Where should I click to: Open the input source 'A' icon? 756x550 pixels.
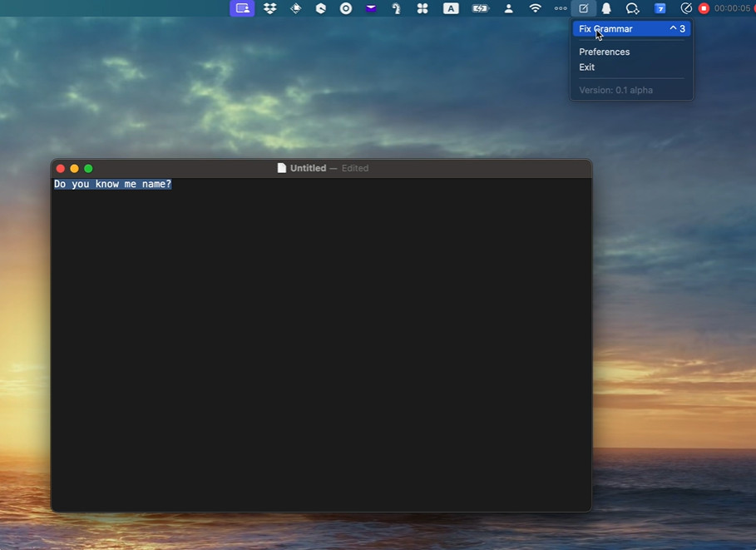pos(451,8)
